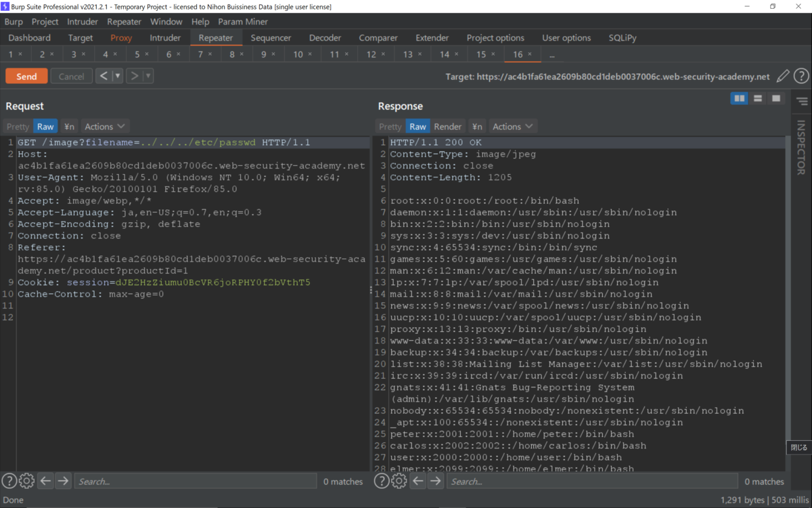Open the Comparer tab
The width and height of the screenshot is (812, 508).
(378, 38)
